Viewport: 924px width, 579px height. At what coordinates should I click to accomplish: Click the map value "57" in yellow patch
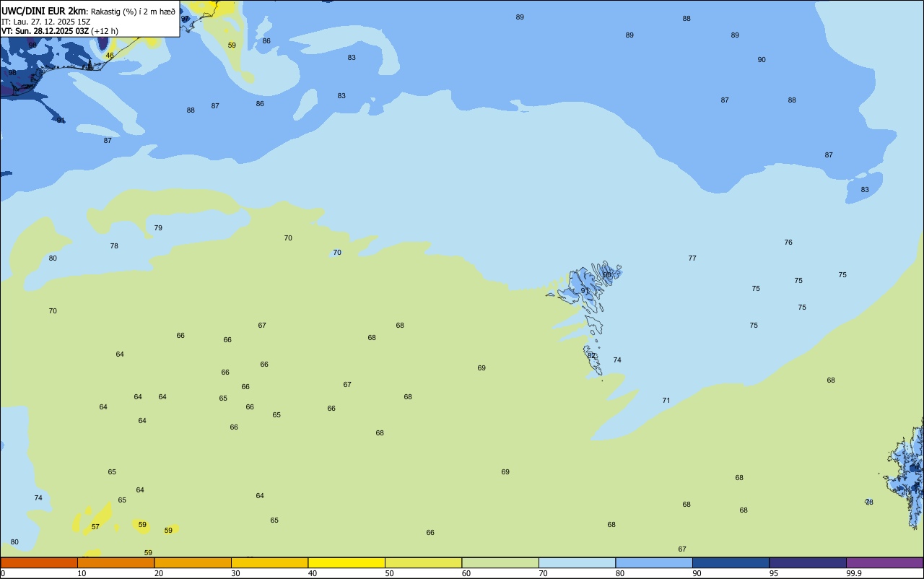(x=95, y=527)
